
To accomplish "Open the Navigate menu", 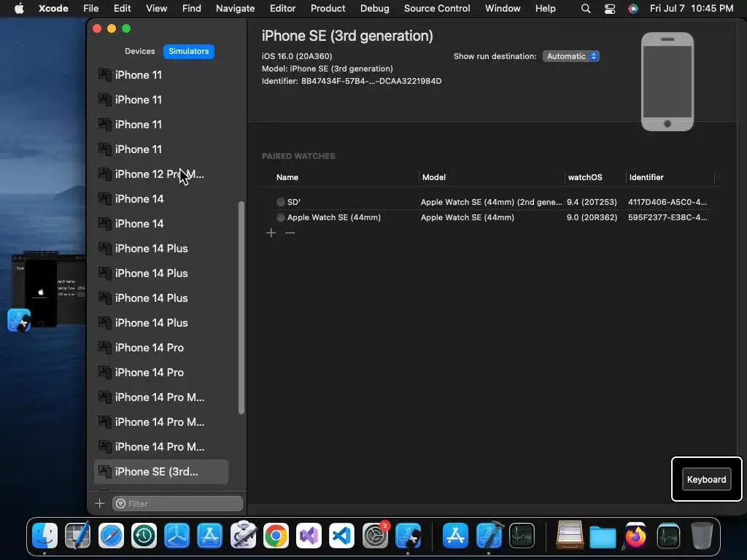I will coord(236,9).
